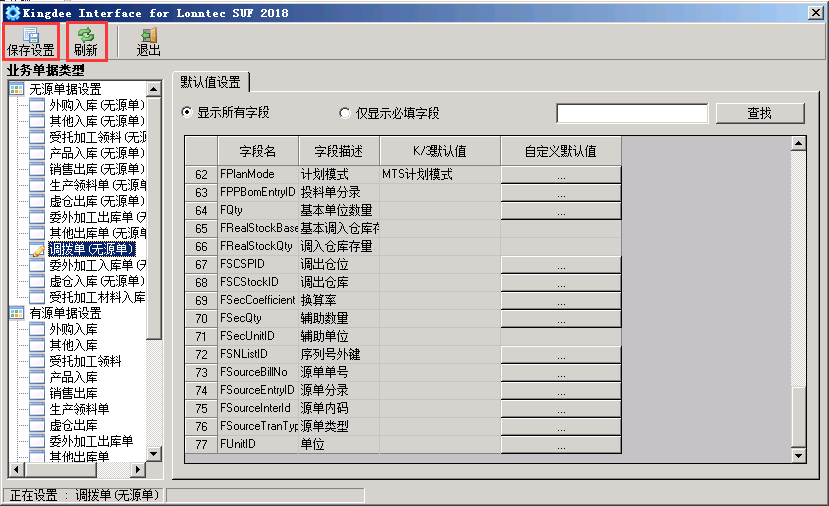
Task: Open custom default button for FSourceInterId row
Action: [561, 408]
